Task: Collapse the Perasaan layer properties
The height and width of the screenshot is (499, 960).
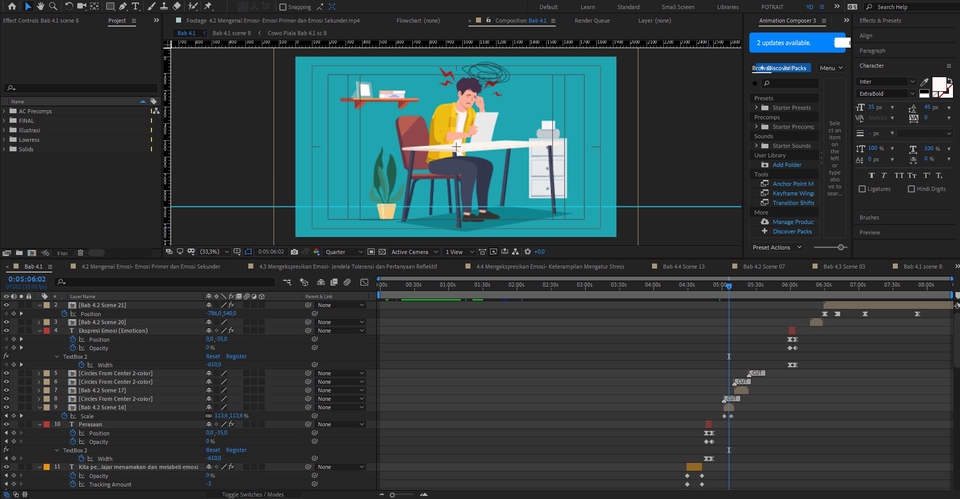Action: click(40, 424)
